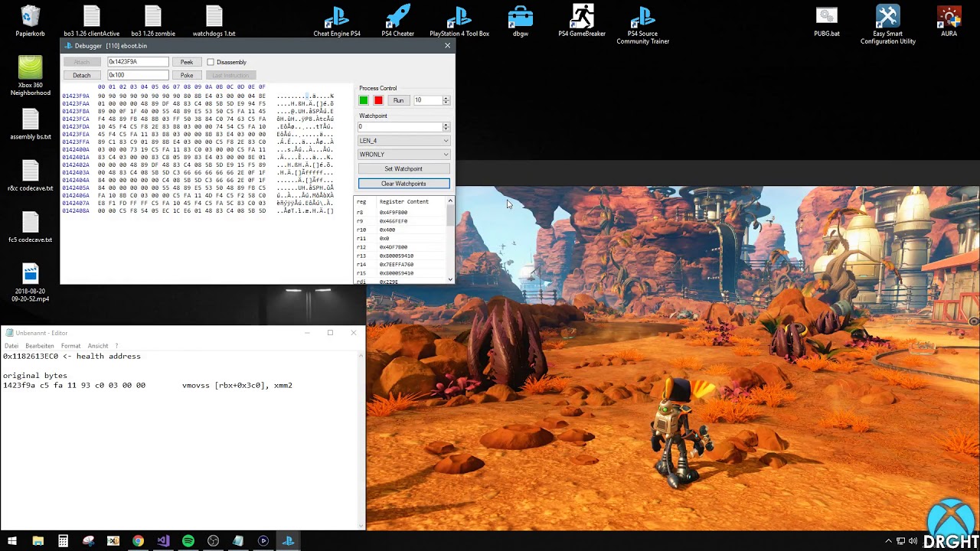Viewport: 980px width, 551px height.
Task: Expand the LEN_4 watchpoint length dropdown
Action: click(446, 141)
